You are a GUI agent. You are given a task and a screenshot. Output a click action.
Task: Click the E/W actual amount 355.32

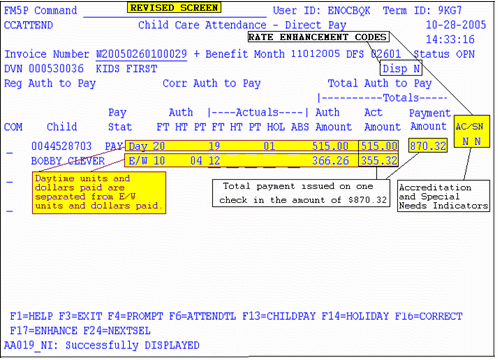tap(379, 161)
